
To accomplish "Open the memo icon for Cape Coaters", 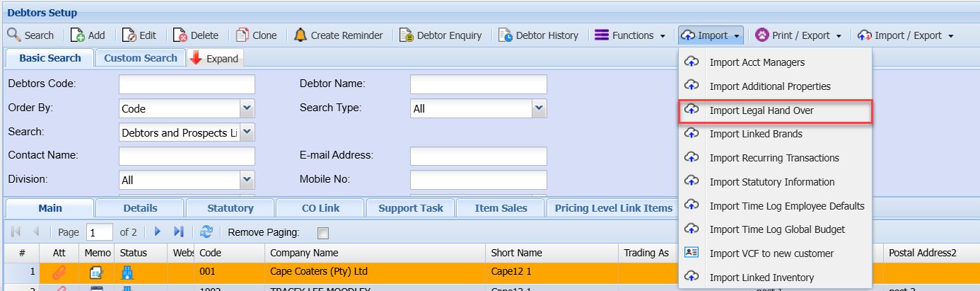I will 97,272.
